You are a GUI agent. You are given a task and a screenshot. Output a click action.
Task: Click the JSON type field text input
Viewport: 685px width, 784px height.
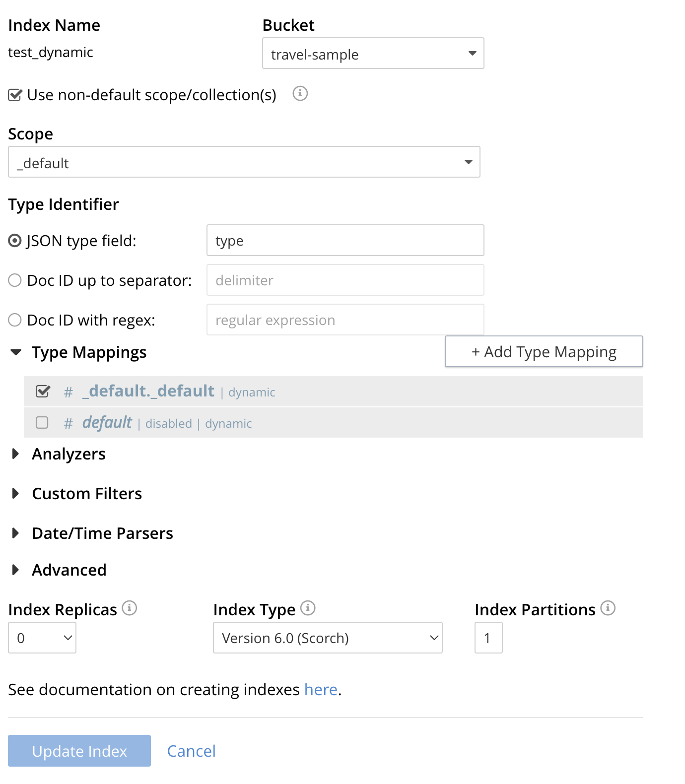(x=345, y=240)
